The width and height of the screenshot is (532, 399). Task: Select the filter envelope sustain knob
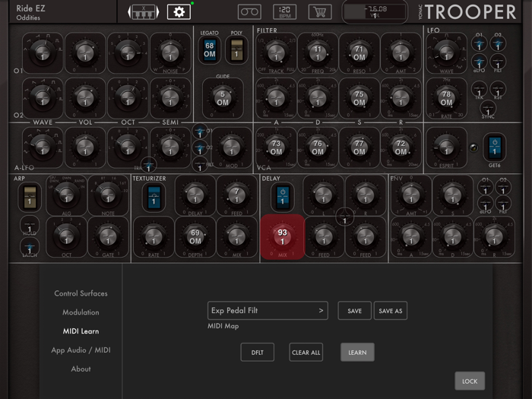[x=359, y=98]
